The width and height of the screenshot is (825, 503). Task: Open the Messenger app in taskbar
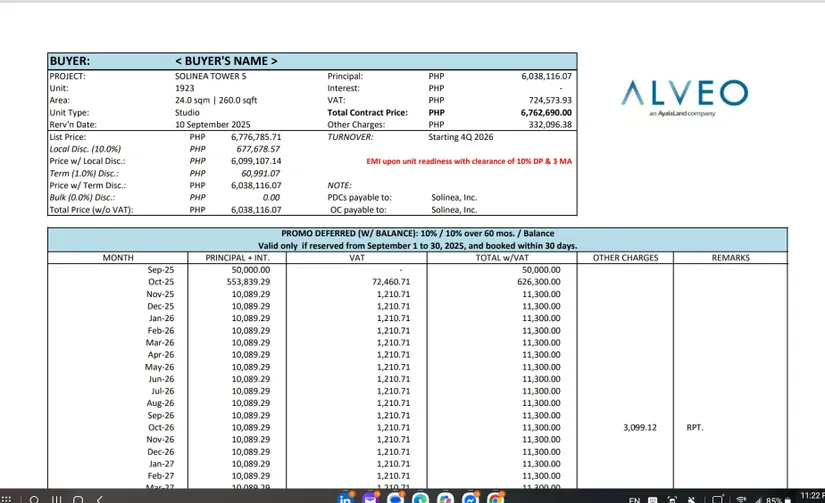tap(471, 499)
